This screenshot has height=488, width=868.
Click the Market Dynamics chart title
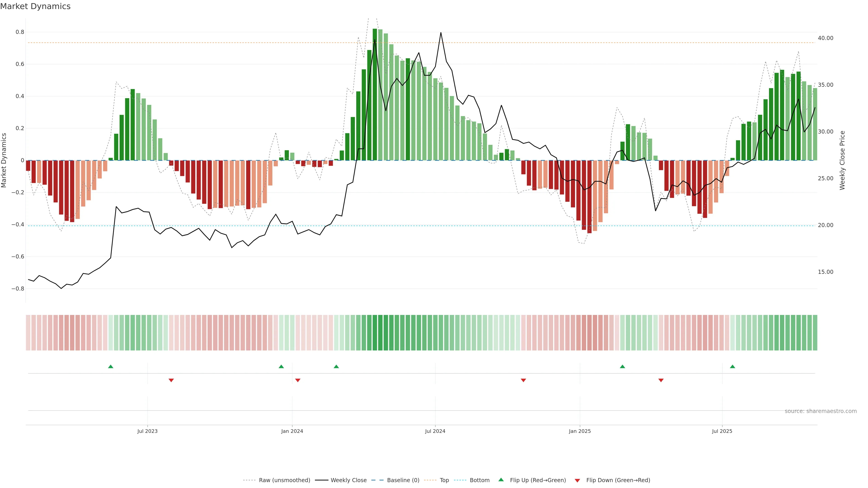click(x=35, y=6)
